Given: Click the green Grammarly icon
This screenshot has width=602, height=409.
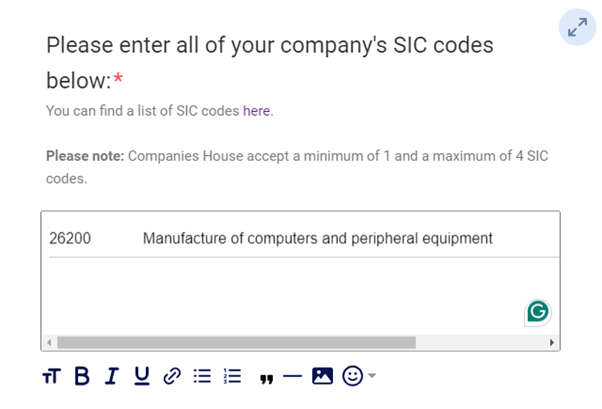Looking at the screenshot, I should tap(538, 313).
